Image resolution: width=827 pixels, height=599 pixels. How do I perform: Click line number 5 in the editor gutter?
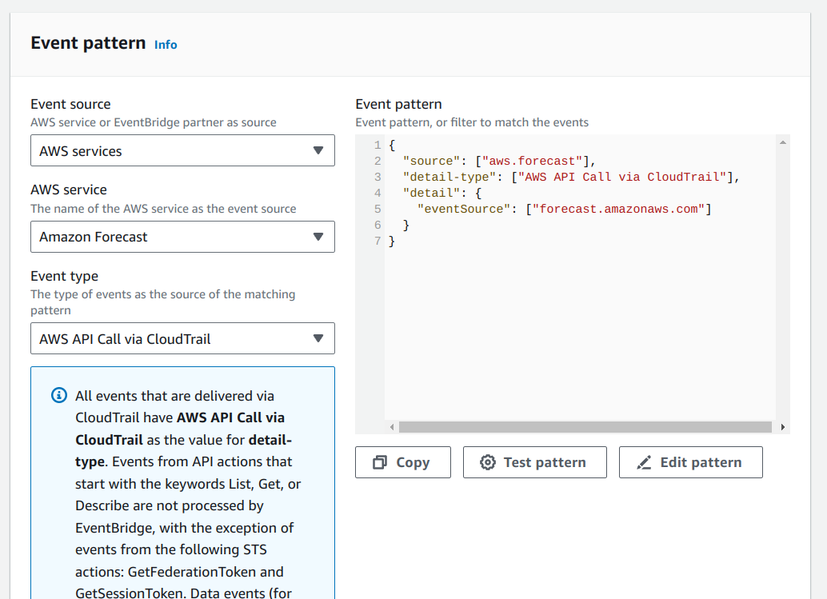(378, 209)
